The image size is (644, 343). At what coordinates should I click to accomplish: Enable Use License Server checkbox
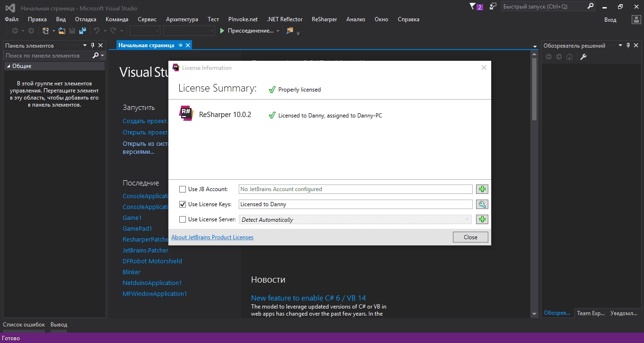(x=183, y=219)
